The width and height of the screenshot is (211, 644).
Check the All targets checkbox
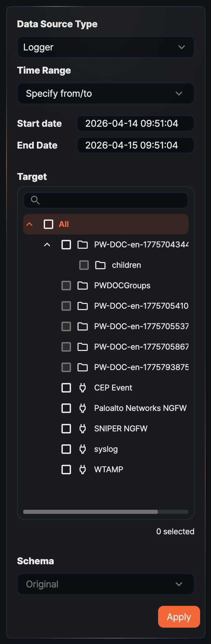click(x=48, y=224)
